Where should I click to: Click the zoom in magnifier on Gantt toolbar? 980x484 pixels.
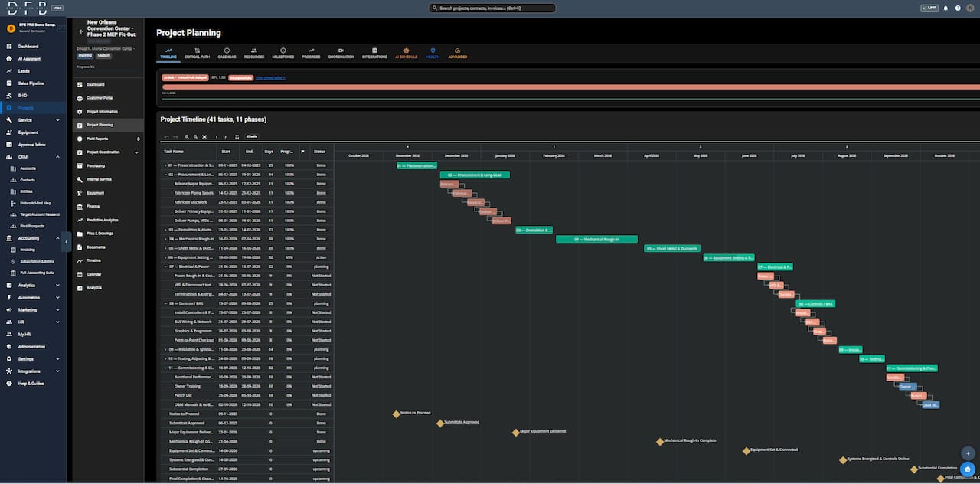[x=186, y=136]
